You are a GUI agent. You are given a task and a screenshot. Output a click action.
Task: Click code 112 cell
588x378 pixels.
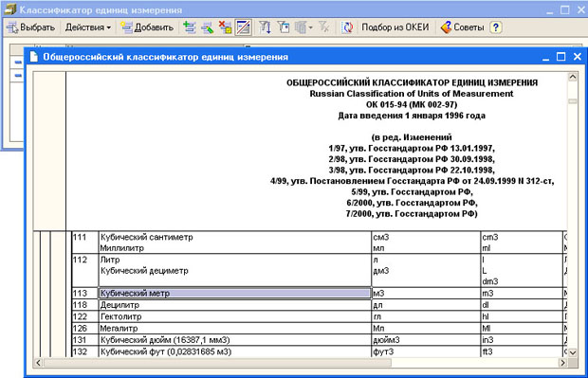(85, 271)
